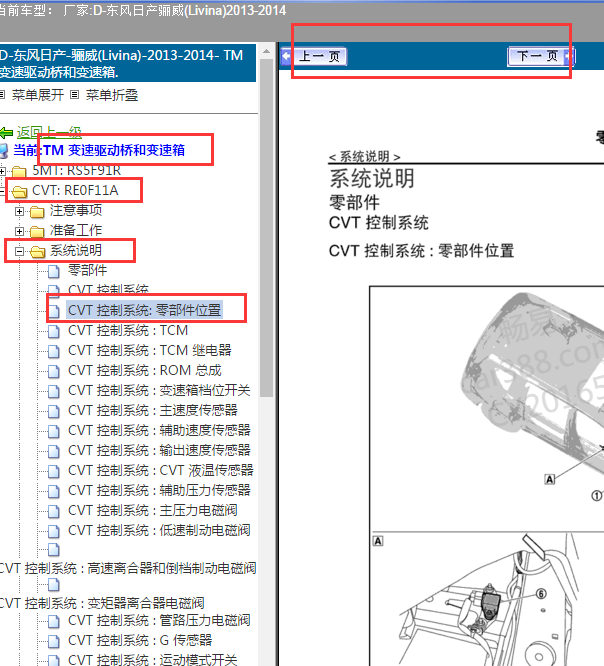Open CVT 控制系统 : CVT 液温传感器
The image size is (604, 666).
161,470
